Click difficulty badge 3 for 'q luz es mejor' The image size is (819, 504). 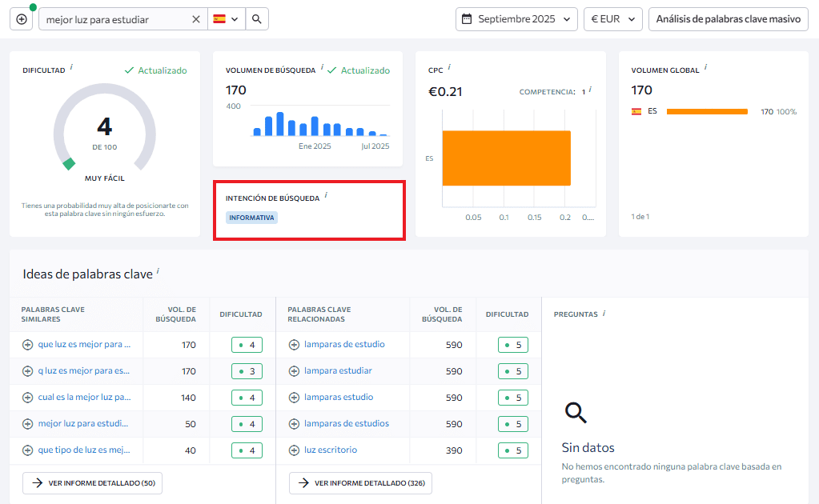click(247, 371)
